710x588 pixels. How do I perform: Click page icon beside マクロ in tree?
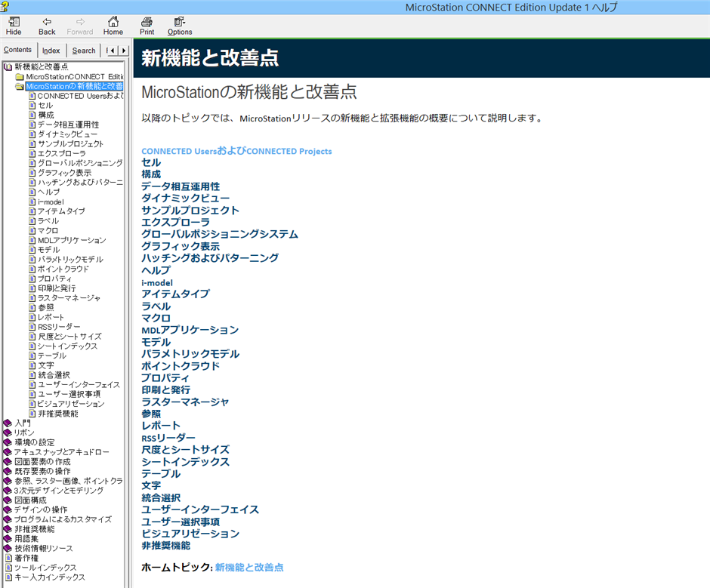[32, 230]
